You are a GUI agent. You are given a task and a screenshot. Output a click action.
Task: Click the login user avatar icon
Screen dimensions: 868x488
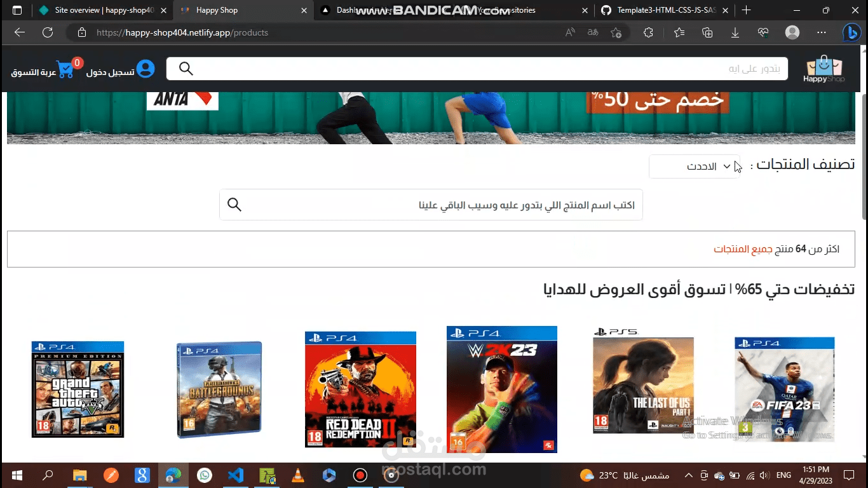pyautogui.click(x=146, y=69)
